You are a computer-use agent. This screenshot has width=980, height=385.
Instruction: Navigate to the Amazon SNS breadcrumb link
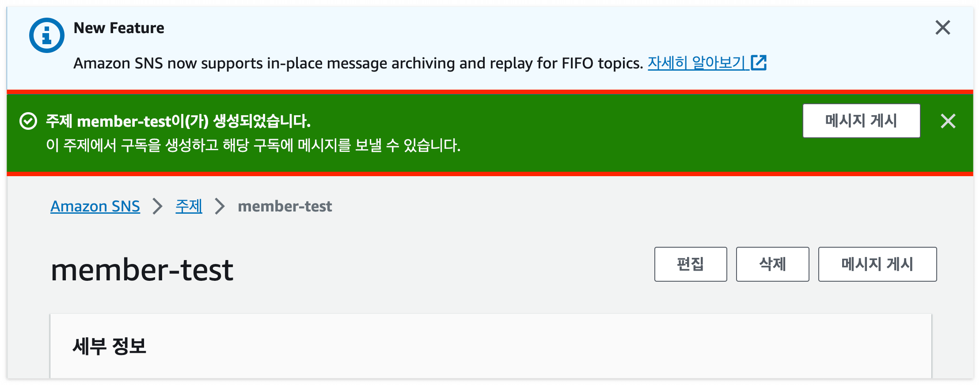95,206
